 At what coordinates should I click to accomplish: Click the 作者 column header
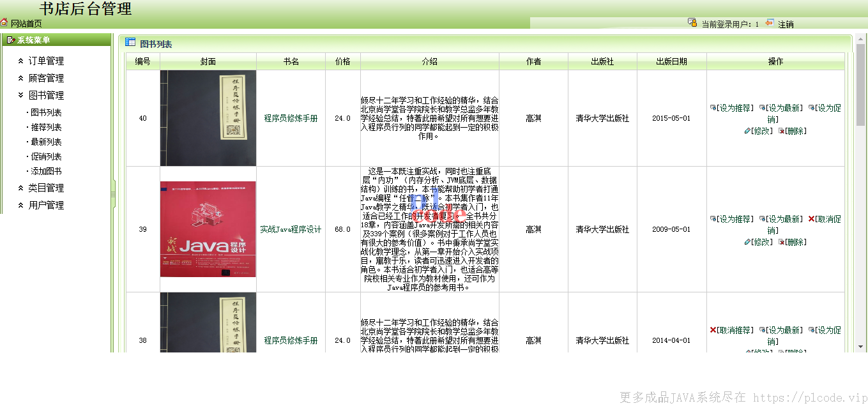pos(534,61)
